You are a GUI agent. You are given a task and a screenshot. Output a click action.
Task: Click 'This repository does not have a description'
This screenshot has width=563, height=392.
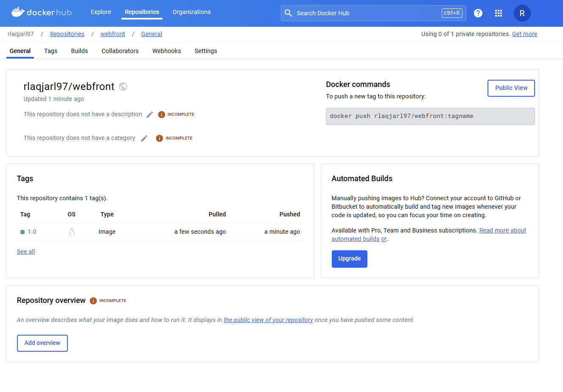point(83,115)
